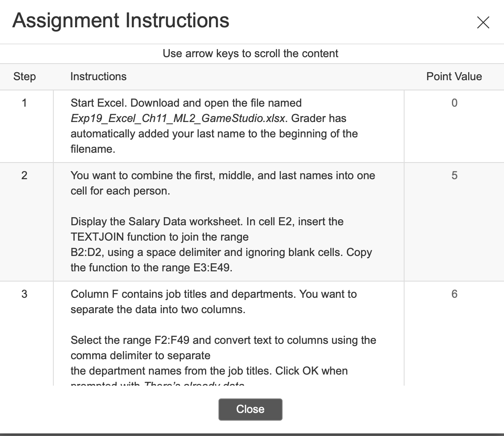504x436 pixels.
Task: Click the point value 6 for Step 3
Action: point(454,294)
